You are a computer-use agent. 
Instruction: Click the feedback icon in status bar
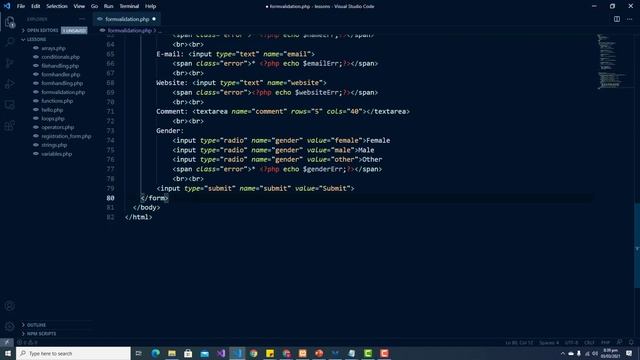(x=620, y=342)
